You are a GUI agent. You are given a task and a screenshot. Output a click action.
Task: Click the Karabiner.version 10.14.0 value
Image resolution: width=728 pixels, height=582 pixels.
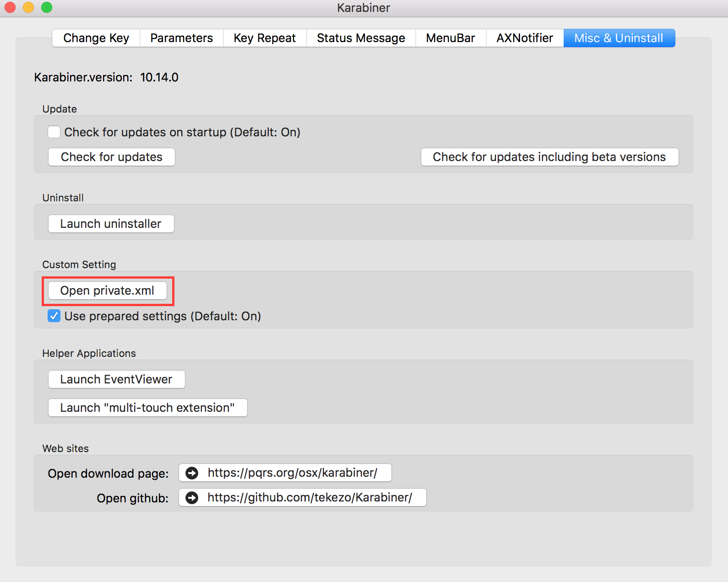click(x=159, y=77)
